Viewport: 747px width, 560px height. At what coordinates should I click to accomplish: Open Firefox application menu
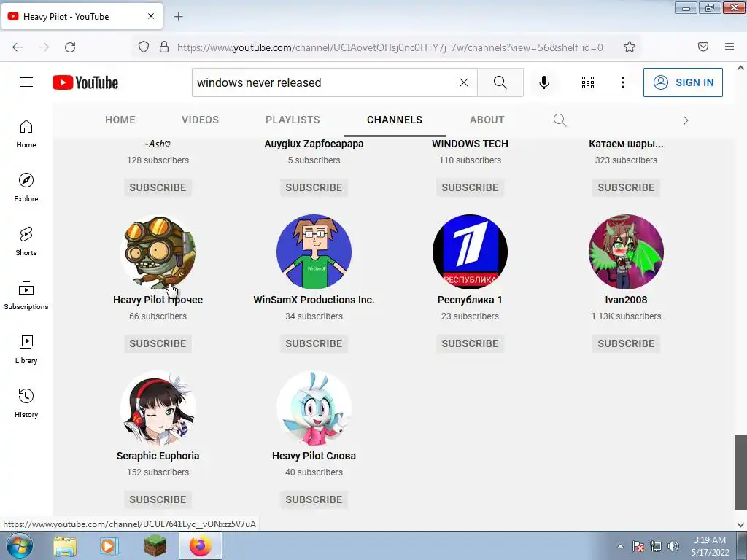point(729,47)
